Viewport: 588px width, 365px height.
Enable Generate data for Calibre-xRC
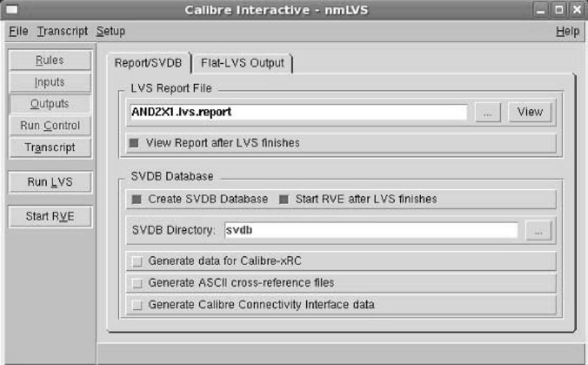click(137, 262)
